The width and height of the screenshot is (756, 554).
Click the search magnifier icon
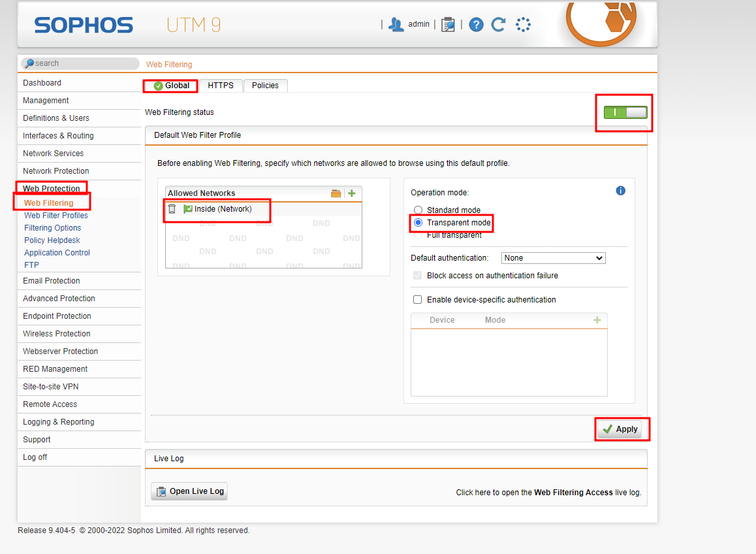coord(29,63)
